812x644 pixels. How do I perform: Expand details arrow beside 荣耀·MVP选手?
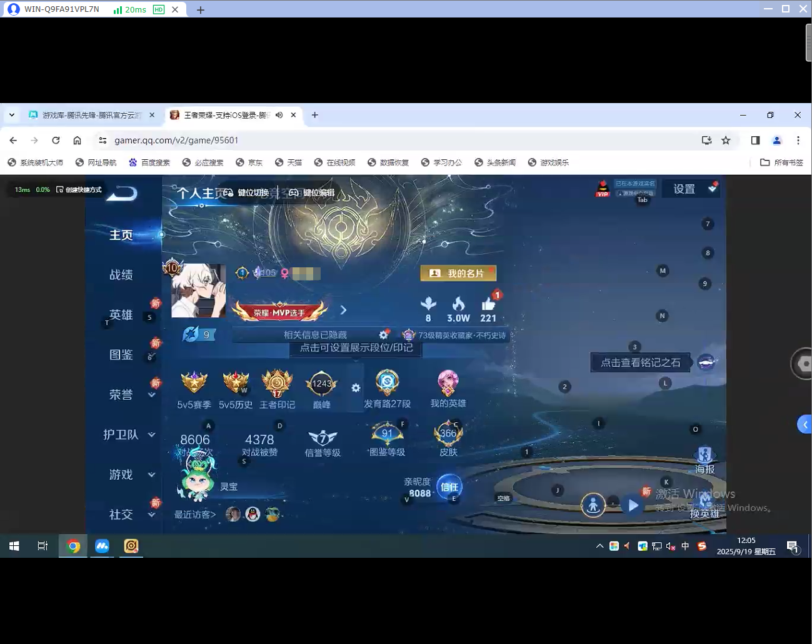click(343, 310)
